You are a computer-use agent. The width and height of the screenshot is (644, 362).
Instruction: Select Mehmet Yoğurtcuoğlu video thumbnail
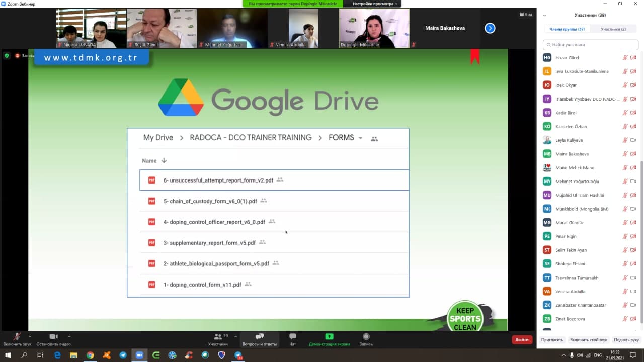[x=232, y=28]
